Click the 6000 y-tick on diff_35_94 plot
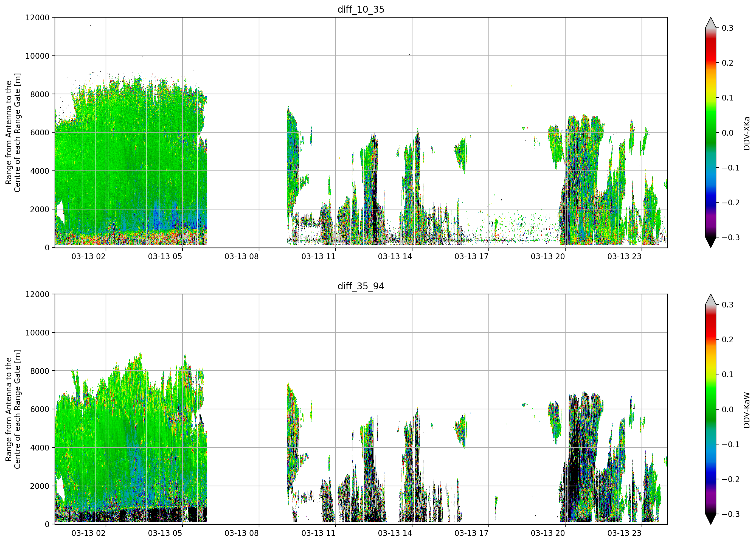Screen dimensions: 756x543 [x=40, y=410]
